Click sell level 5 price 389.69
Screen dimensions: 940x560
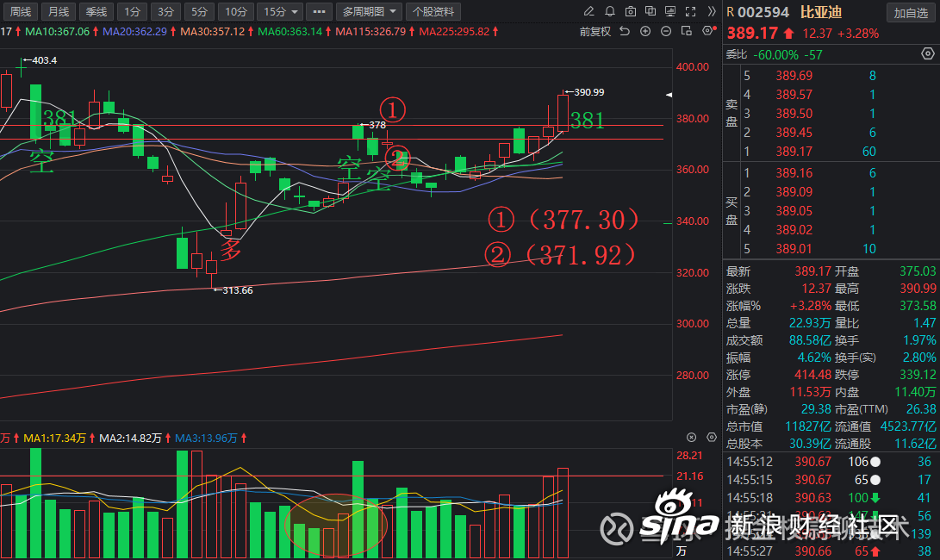point(794,76)
